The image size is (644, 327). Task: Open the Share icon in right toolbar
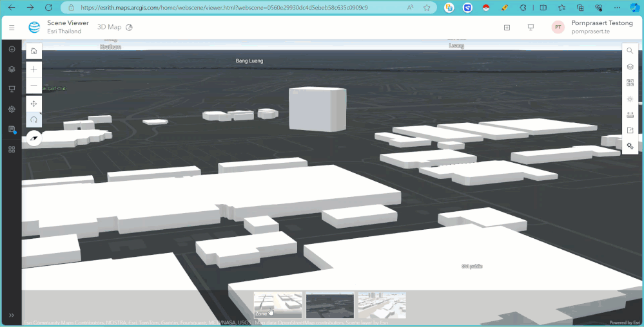[630, 131]
